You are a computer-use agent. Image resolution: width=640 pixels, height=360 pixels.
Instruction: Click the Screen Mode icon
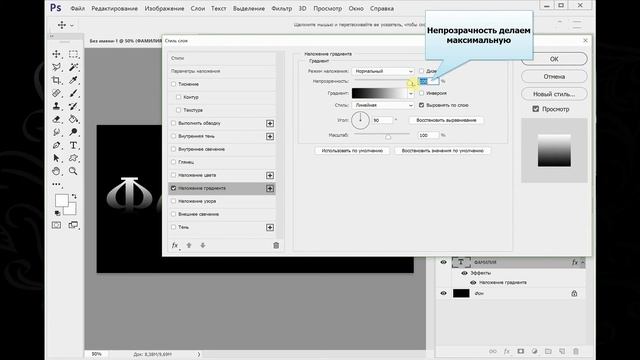pos(73,225)
